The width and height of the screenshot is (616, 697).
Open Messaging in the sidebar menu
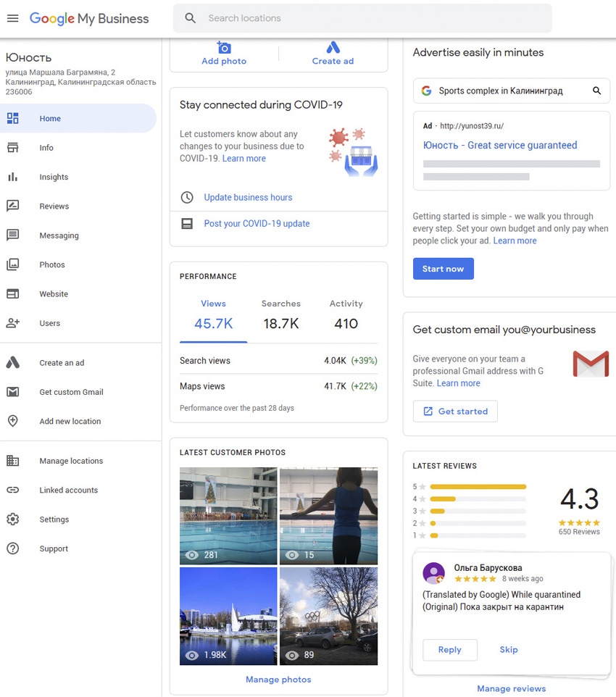click(78, 235)
